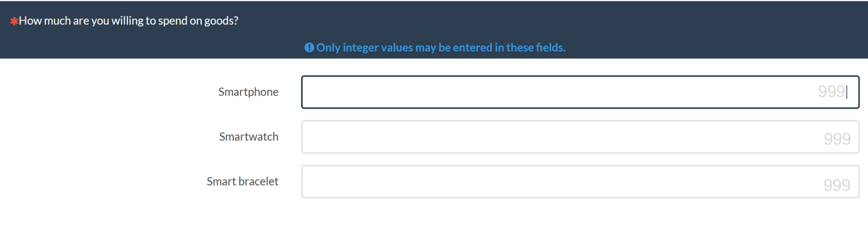Click the word "goods?" in the question

[221, 21]
